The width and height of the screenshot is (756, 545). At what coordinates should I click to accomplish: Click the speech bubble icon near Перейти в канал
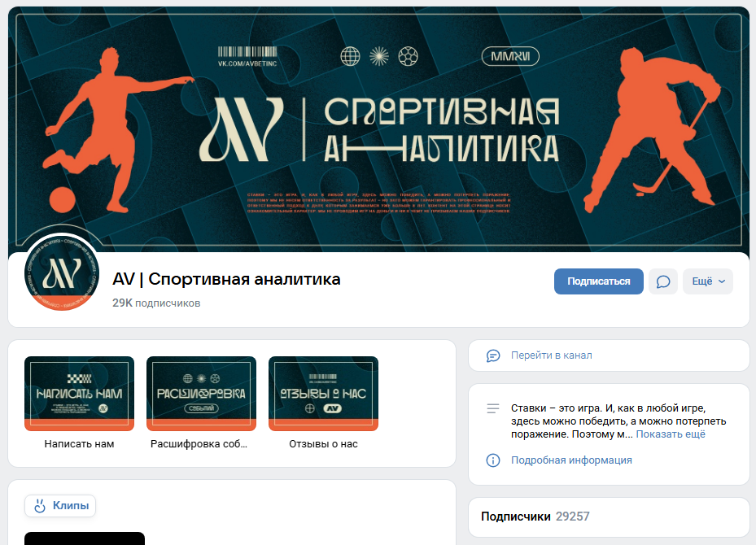coord(494,355)
